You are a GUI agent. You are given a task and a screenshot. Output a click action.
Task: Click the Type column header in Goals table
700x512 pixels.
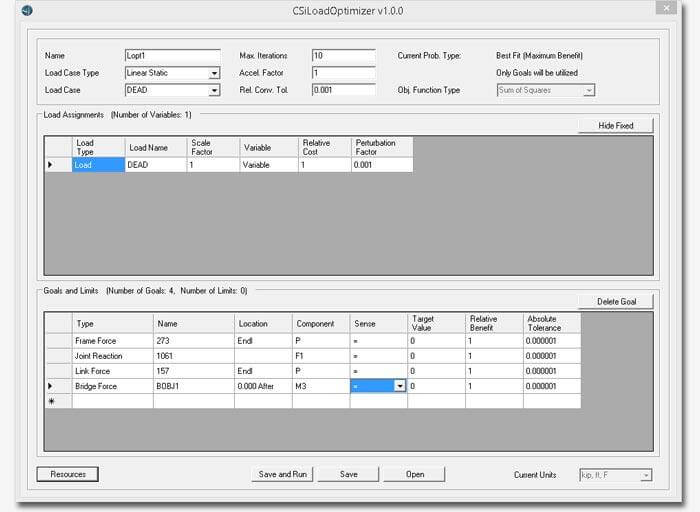pyautogui.click(x=112, y=324)
